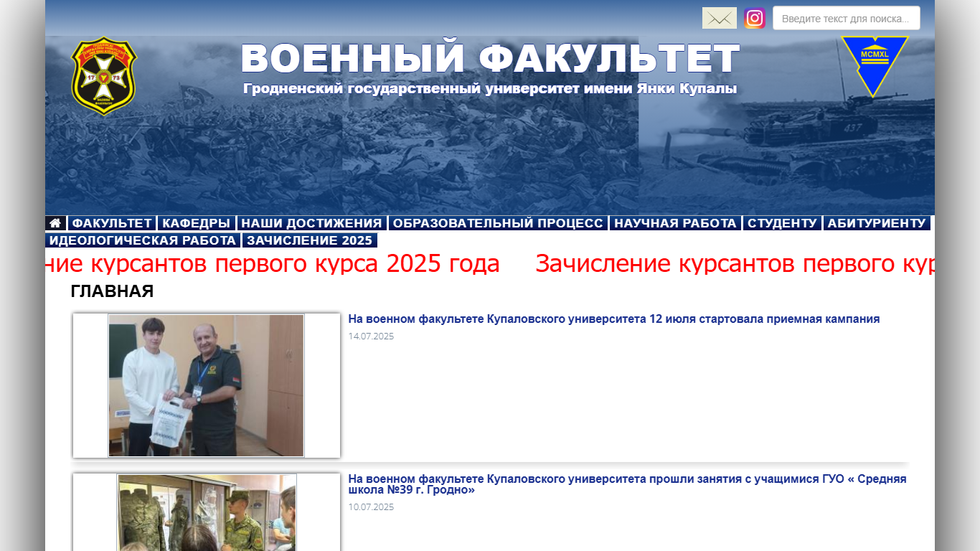Open the email envelope icon
Viewport: 980px width, 551px height.
pyautogui.click(x=719, y=18)
